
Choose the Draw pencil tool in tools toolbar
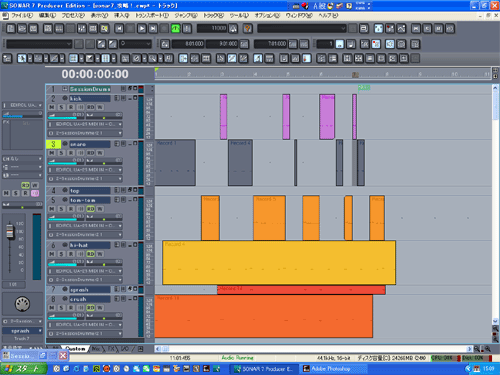pyautogui.click(x=54, y=59)
